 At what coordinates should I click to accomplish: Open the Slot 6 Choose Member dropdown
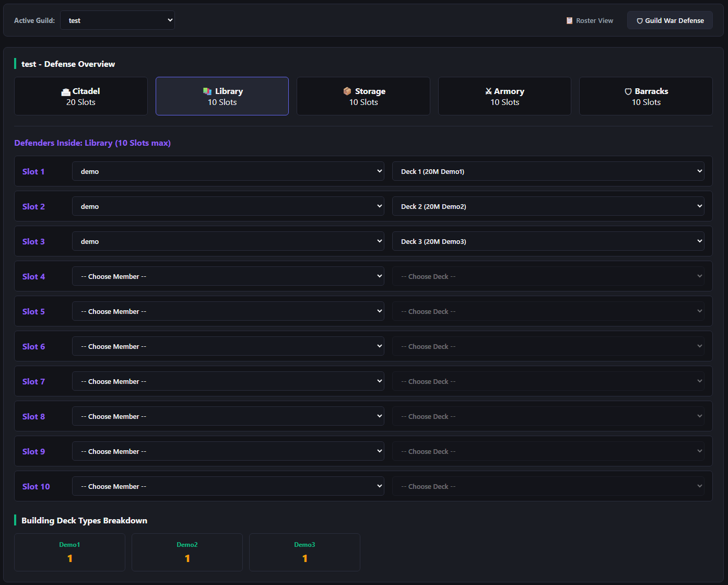228,346
